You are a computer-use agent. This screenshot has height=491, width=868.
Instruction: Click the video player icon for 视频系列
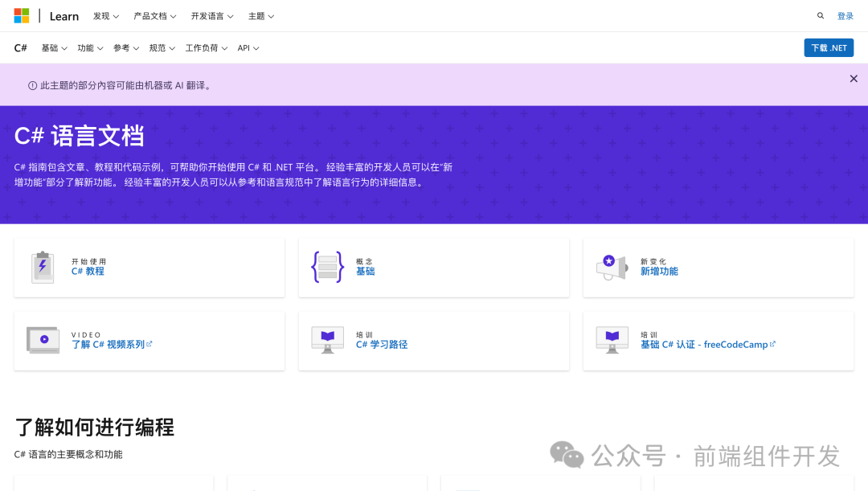(43, 340)
